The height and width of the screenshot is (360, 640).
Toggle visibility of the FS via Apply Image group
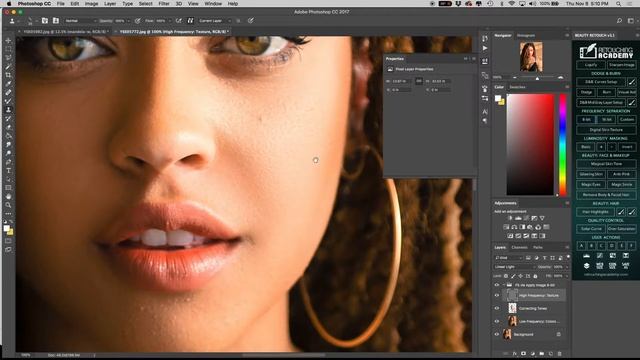[497, 285]
